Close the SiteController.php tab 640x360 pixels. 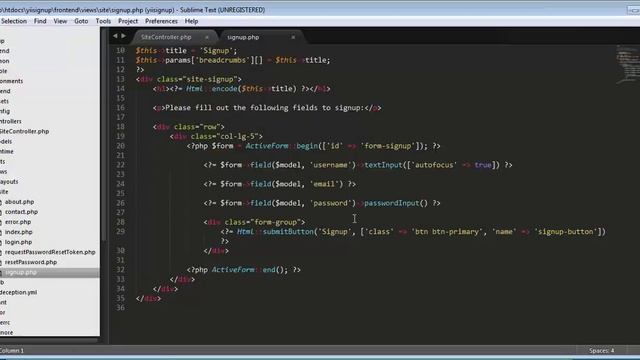point(207,37)
